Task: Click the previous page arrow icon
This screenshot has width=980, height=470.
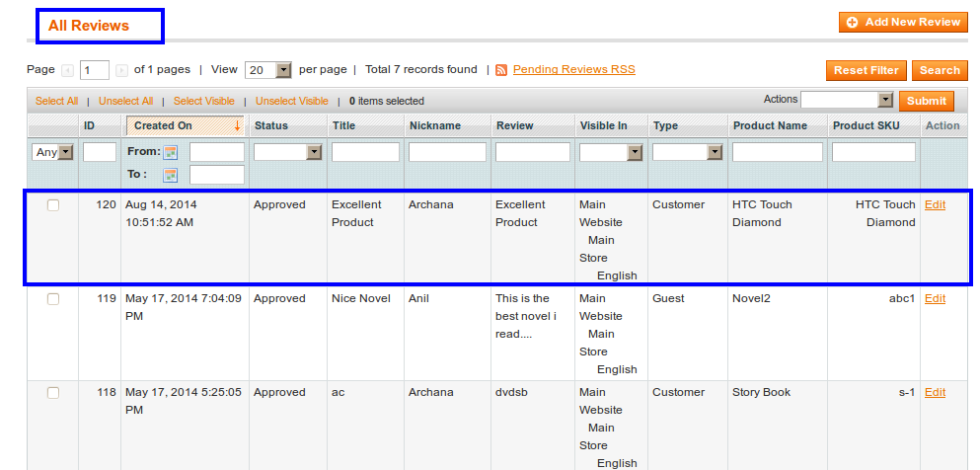Action: pos(67,70)
